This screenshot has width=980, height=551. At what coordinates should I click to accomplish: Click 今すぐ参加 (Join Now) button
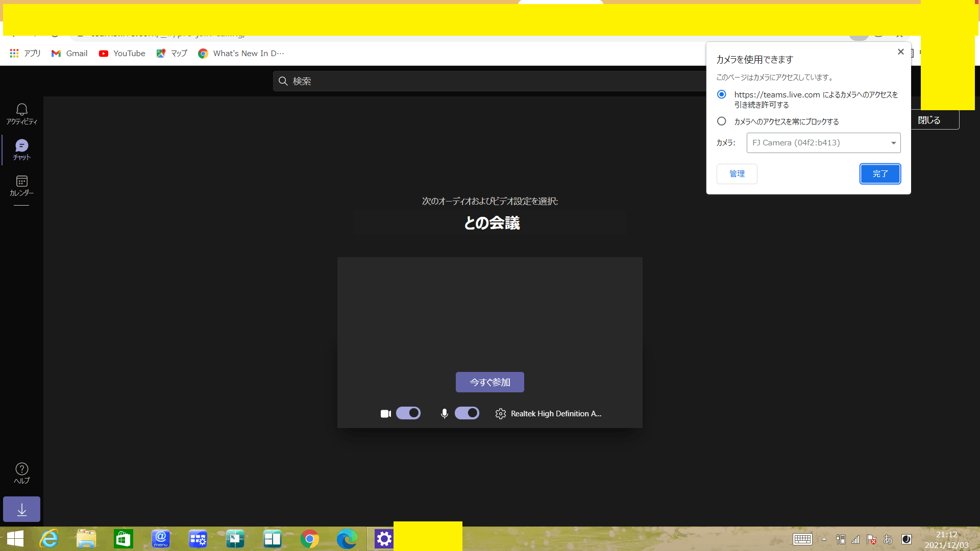[489, 382]
